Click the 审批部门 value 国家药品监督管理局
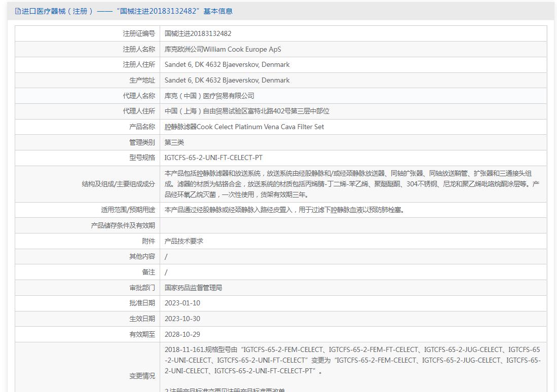Screen dimensions: 557x392 [x=193, y=288]
